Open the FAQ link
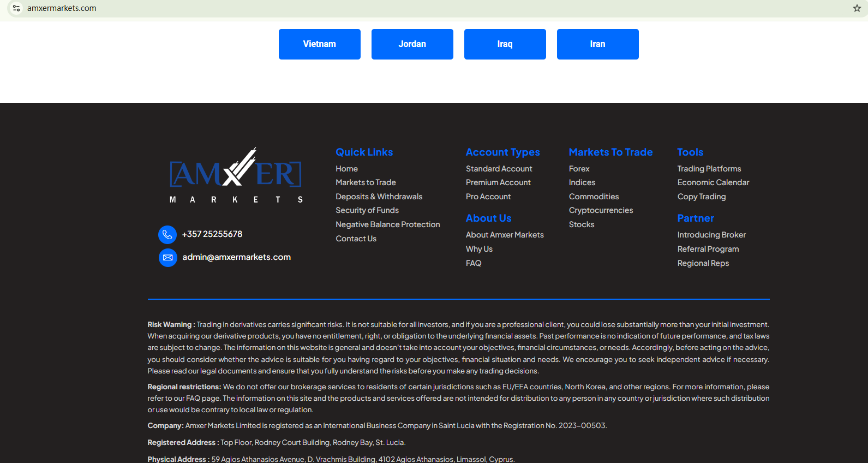Viewport: 868px width, 463px height. (474, 263)
